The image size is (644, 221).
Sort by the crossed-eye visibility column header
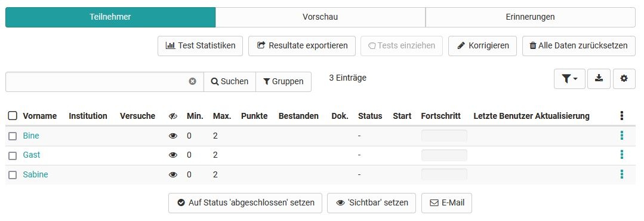pyautogui.click(x=173, y=116)
